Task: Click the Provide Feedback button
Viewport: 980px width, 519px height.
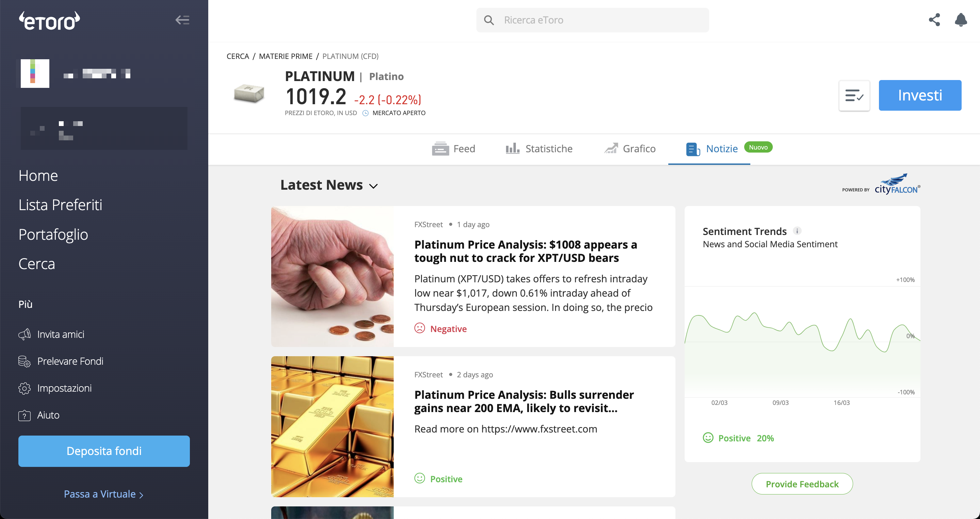Action: pyautogui.click(x=802, y=484)
